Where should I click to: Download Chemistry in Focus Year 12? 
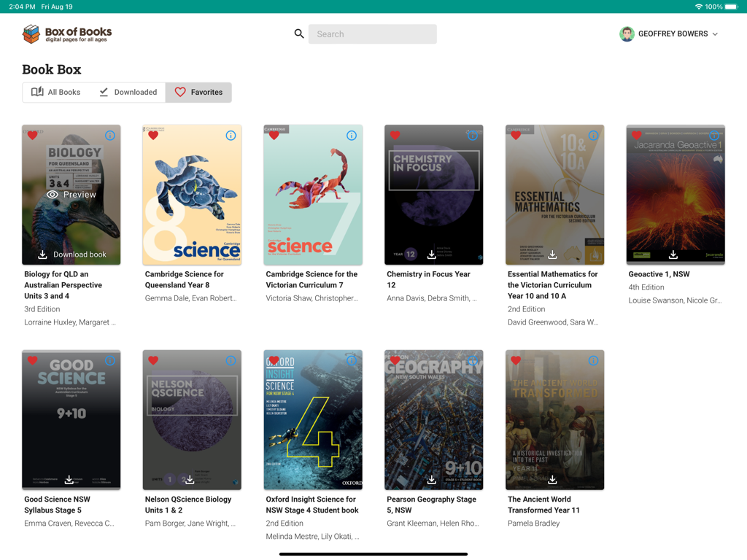432,254
